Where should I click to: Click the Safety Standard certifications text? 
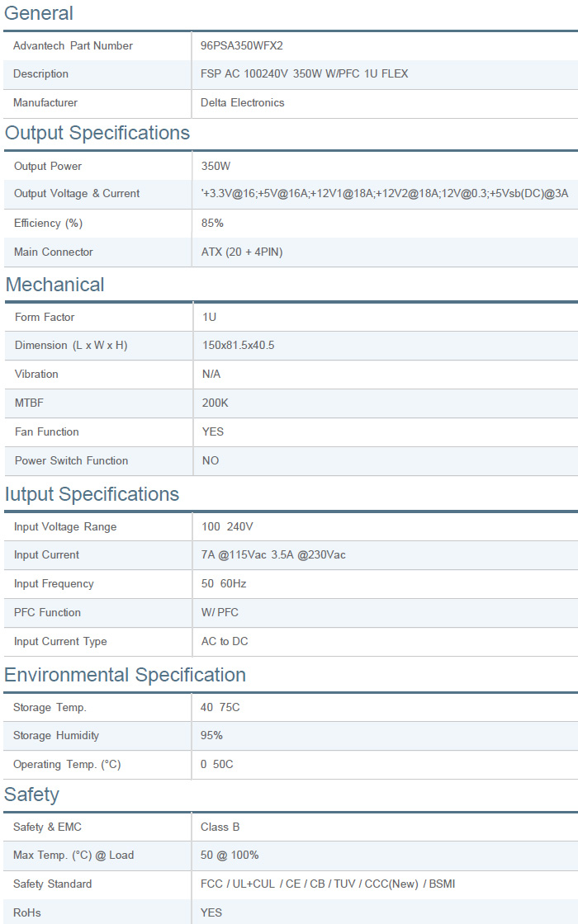click(328, 884)
